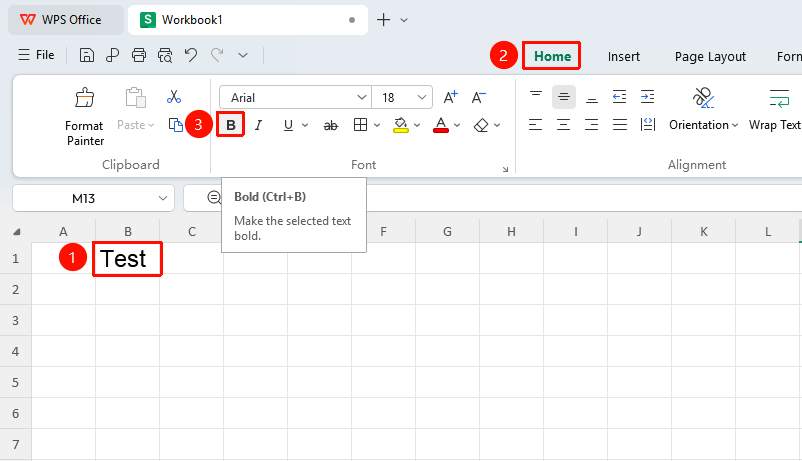
Task: Switch to the Page Layout tab
Action: pyautogui.click(x=710, y=57)
